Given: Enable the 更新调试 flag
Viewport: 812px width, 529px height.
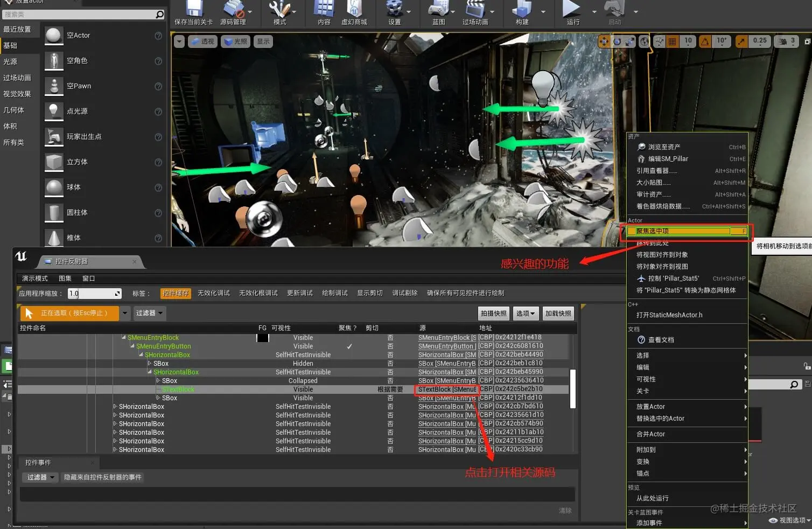Looking at the screenshot, I should coord(300,293).
